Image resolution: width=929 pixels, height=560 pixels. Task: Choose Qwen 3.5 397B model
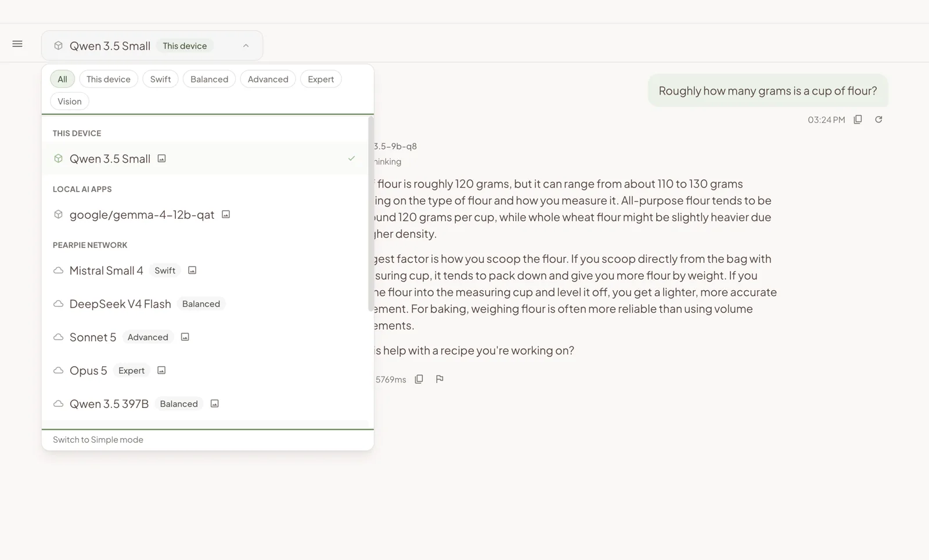205,404
